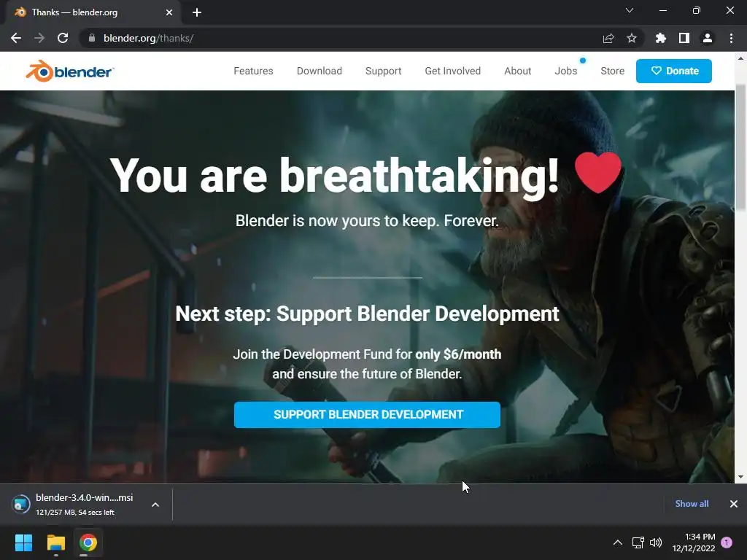Screen dimensions: 747x560
Task: Open File Explorer from the taskbar
Action: (55, 542)
